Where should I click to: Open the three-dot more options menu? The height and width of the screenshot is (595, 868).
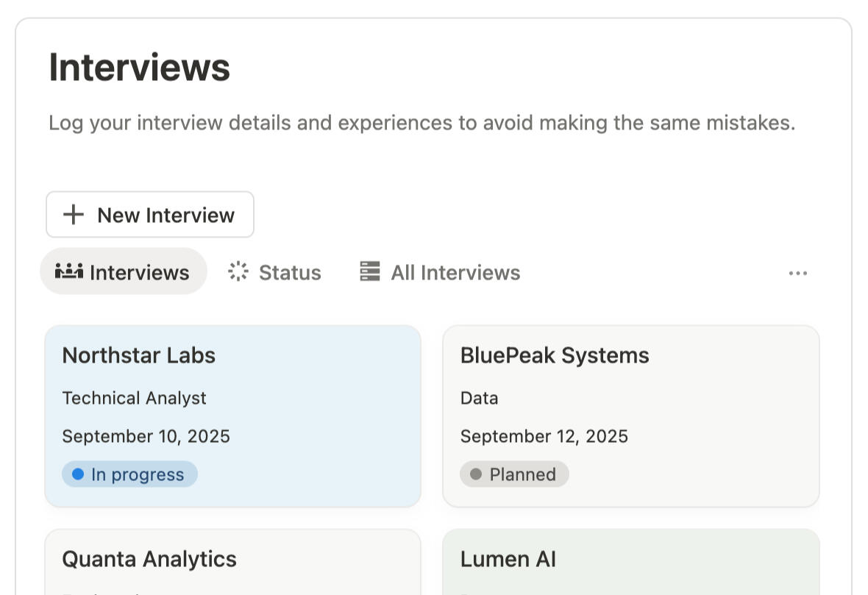[797, 273]
